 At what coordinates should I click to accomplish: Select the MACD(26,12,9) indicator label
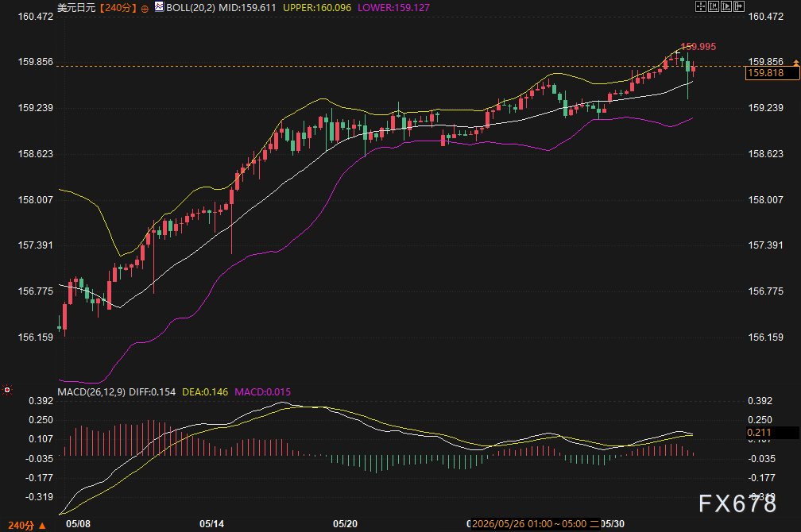91,391
